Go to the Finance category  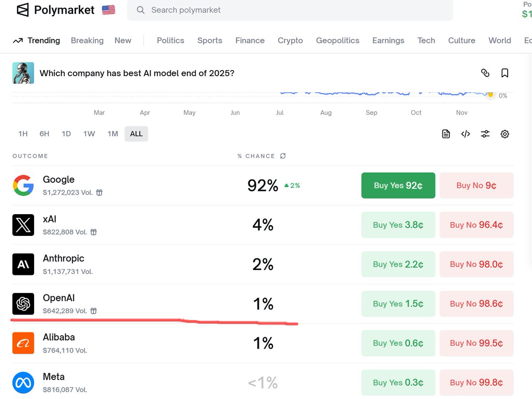click(250, 41)
